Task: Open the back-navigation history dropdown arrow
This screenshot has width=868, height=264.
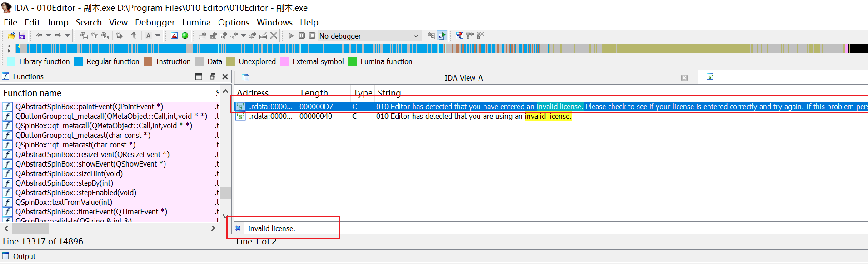Action: tap(48, 36)
